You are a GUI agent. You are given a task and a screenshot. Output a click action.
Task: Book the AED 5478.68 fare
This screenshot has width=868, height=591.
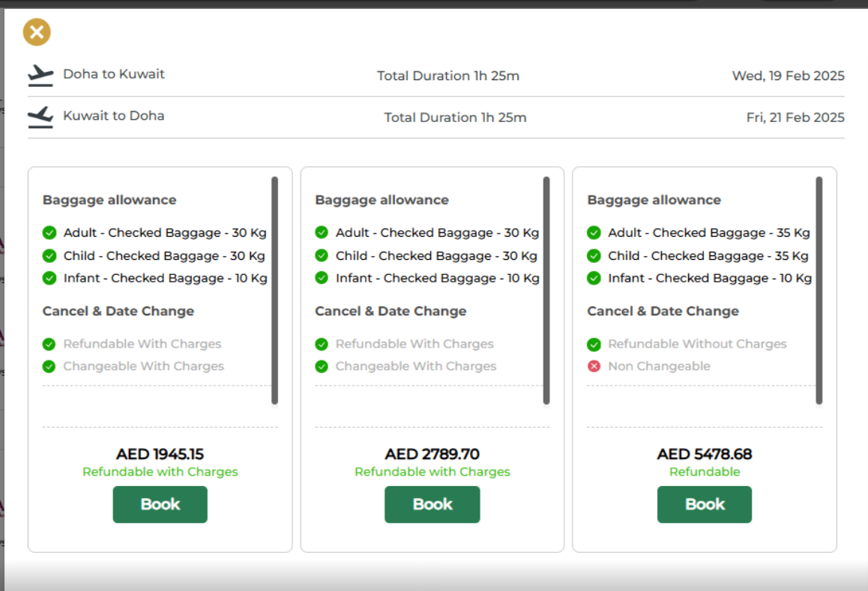pos(704,504)
